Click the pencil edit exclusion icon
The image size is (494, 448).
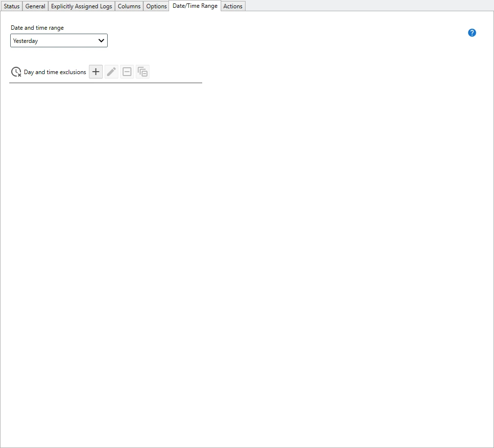pos(112,72)
